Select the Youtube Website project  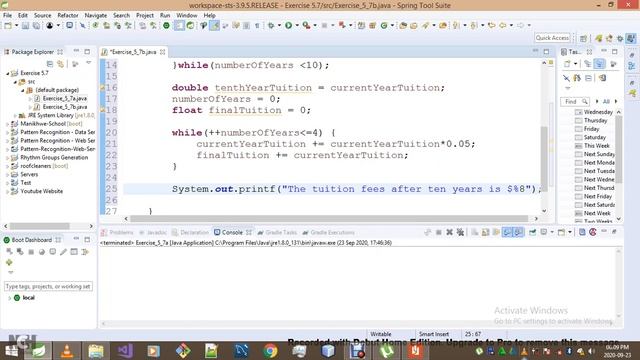coord(41,191)
